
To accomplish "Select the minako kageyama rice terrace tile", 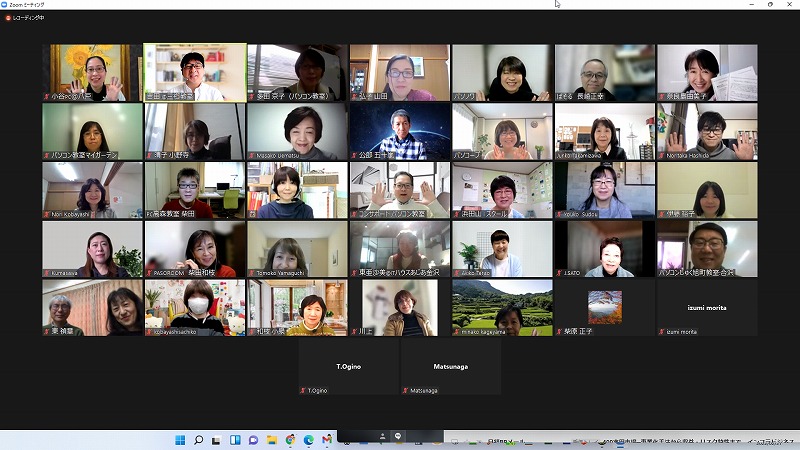I will pyautogui.click(x=501, y=307).
